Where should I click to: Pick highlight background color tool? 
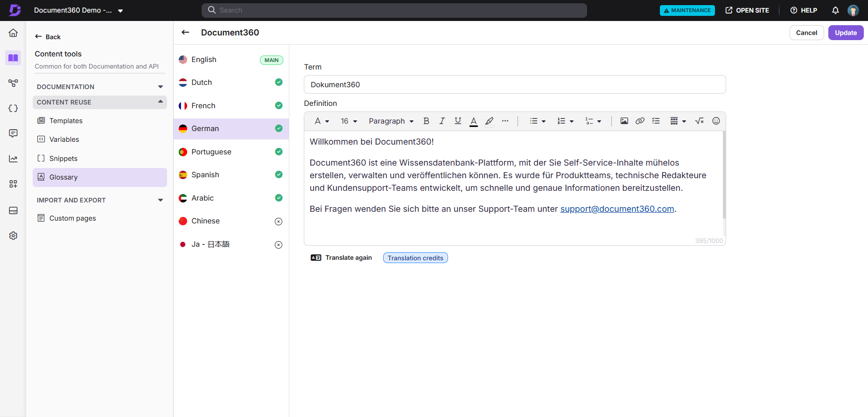click(x=489, y=121)
